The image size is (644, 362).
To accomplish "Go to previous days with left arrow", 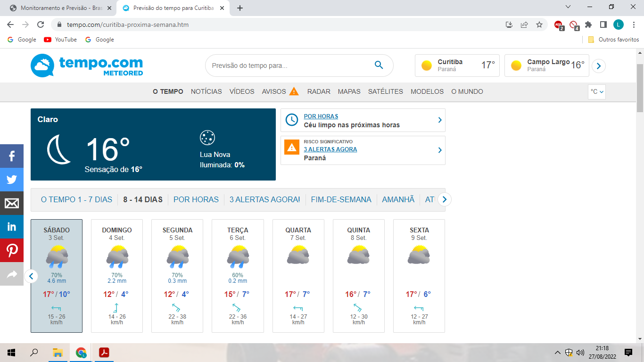I will click(x=31, y=276).
